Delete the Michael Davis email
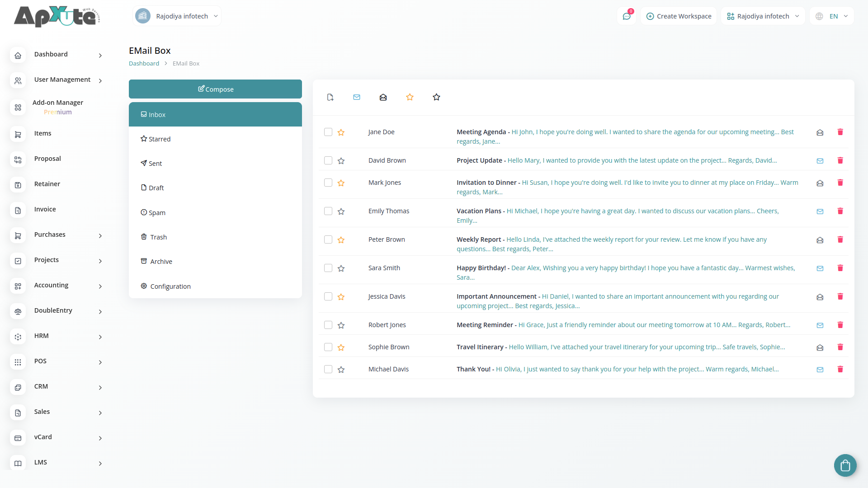Viewport: 868px width, 488px height. point(840,369)
